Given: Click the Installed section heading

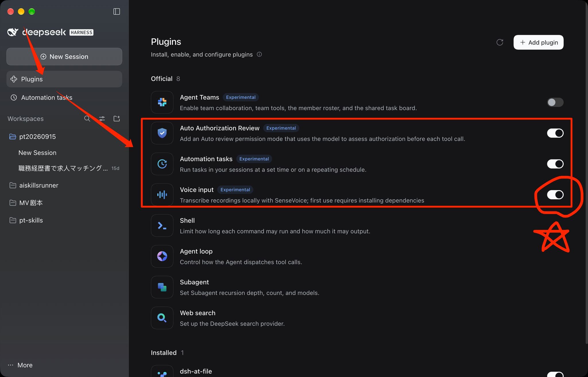Looking at the screenshot, I should 164,353.
